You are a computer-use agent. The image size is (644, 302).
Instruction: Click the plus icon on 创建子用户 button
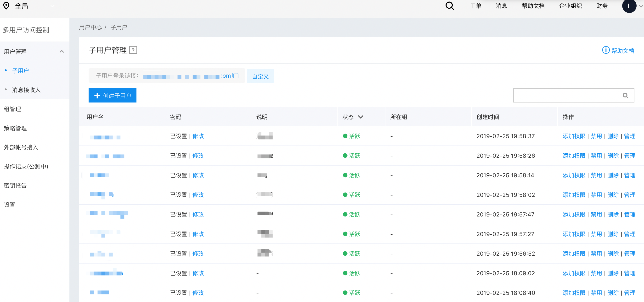click(97, 96)
